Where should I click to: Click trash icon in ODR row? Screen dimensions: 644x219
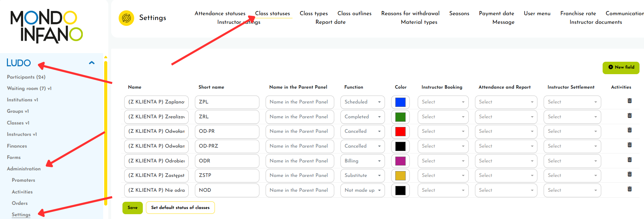click(x=629, y=160)
